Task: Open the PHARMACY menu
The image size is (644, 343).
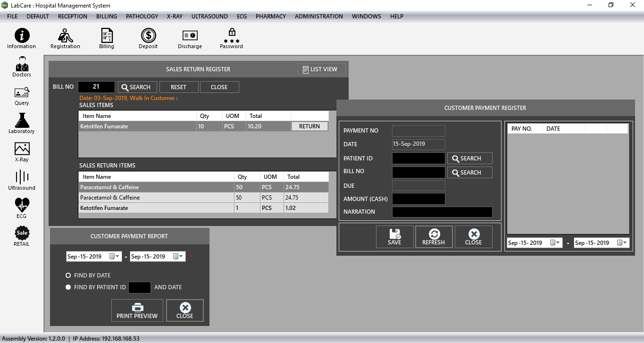Action: 271,16
